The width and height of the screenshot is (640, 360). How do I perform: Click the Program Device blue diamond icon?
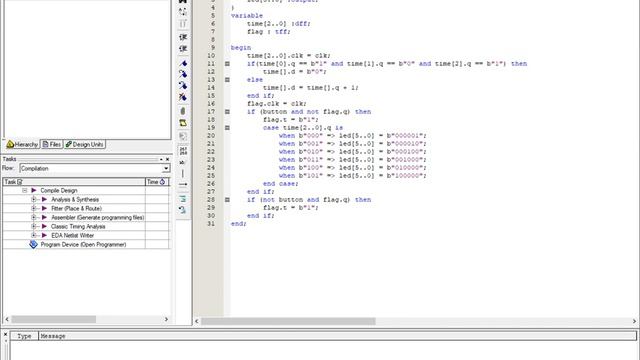(x=33, y=244)
